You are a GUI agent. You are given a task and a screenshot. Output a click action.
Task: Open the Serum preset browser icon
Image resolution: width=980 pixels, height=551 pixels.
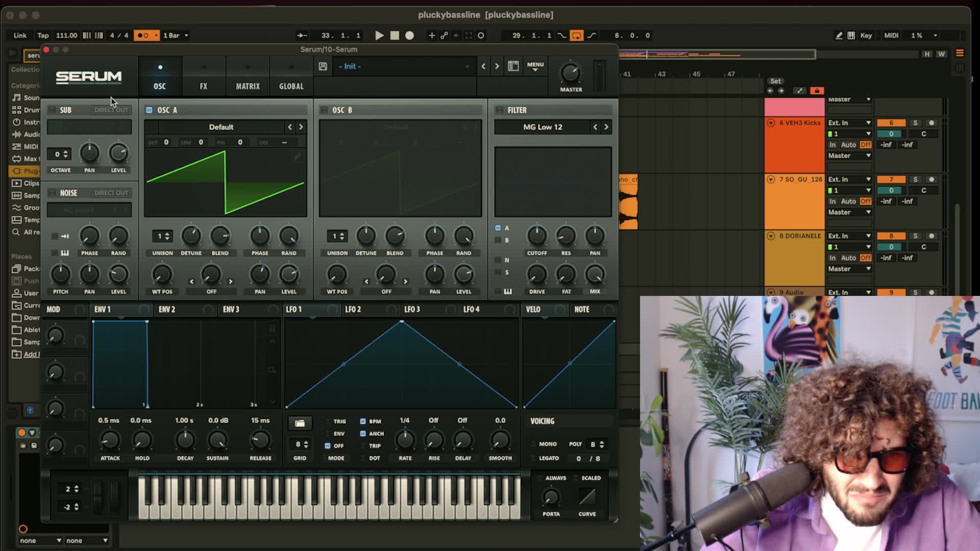tap(513, 66)
